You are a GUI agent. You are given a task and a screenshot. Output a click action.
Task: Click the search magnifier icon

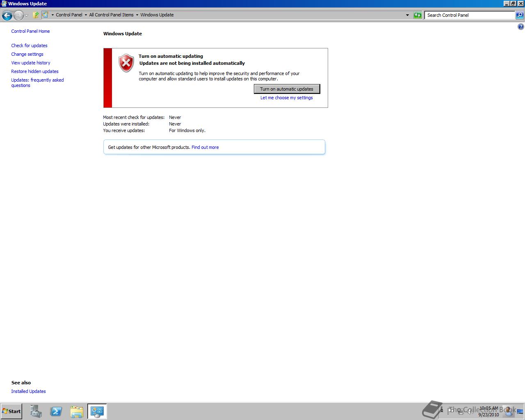tap(520, 15)
